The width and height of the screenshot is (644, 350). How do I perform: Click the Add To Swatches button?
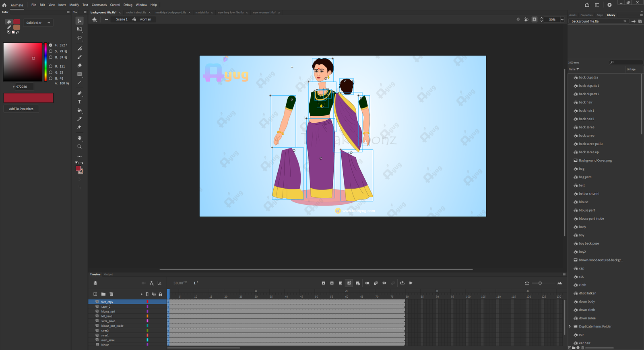pyautogui.click(x=21, y=109)
